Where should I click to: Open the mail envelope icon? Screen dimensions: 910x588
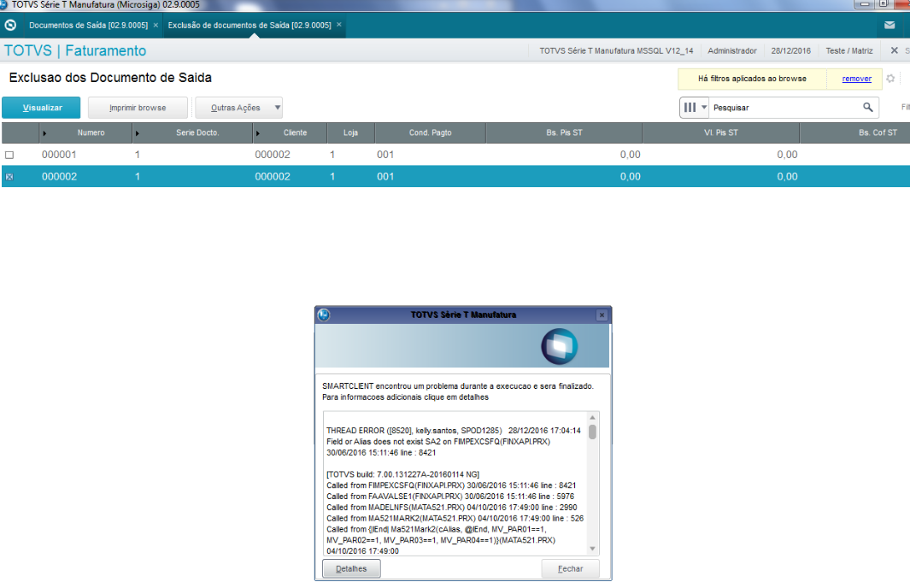[889, 25]
